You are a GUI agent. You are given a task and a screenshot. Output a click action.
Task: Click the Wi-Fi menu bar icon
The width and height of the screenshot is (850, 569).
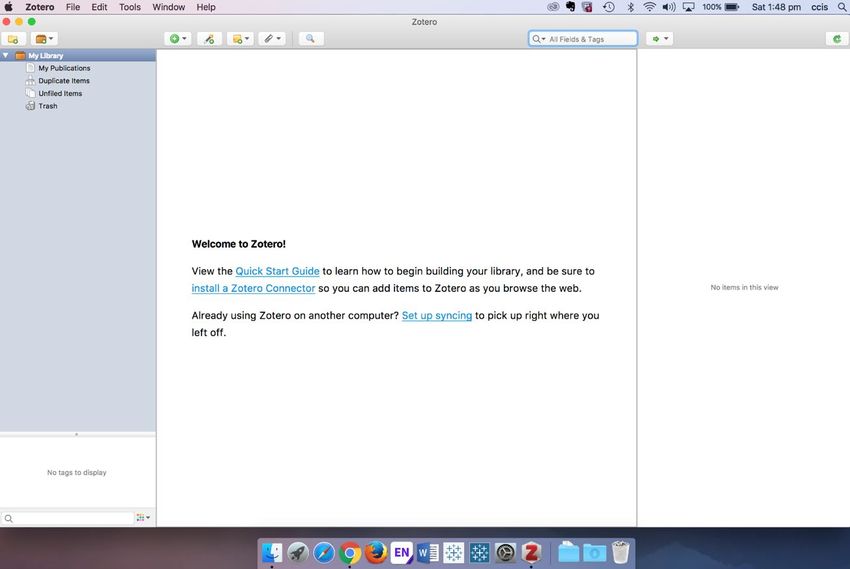[x=649, y=7]
